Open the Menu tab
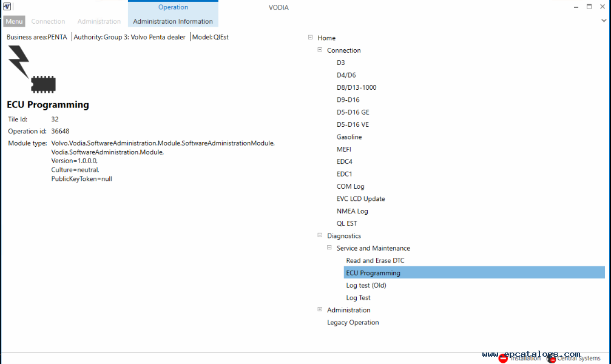 tap(15, 21)
